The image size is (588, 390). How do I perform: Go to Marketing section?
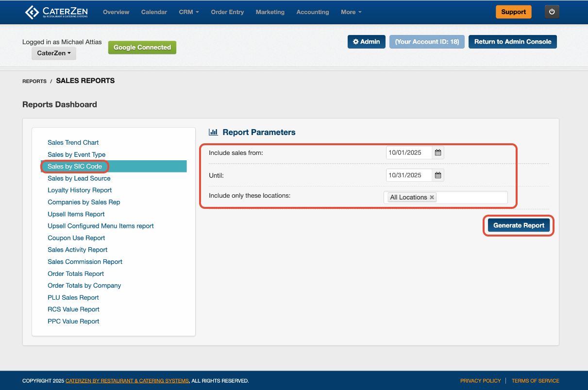tap(270, 12)
